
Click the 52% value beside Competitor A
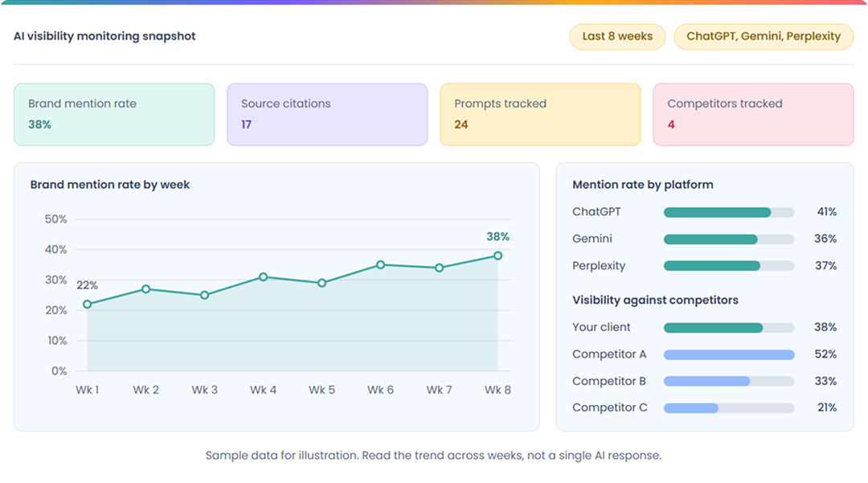pos(825,354)
